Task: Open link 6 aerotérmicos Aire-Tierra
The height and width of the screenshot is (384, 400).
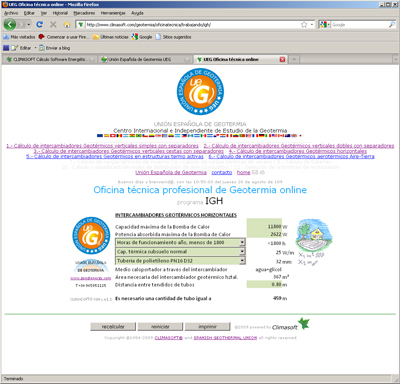Action: [x=291, y=156]
